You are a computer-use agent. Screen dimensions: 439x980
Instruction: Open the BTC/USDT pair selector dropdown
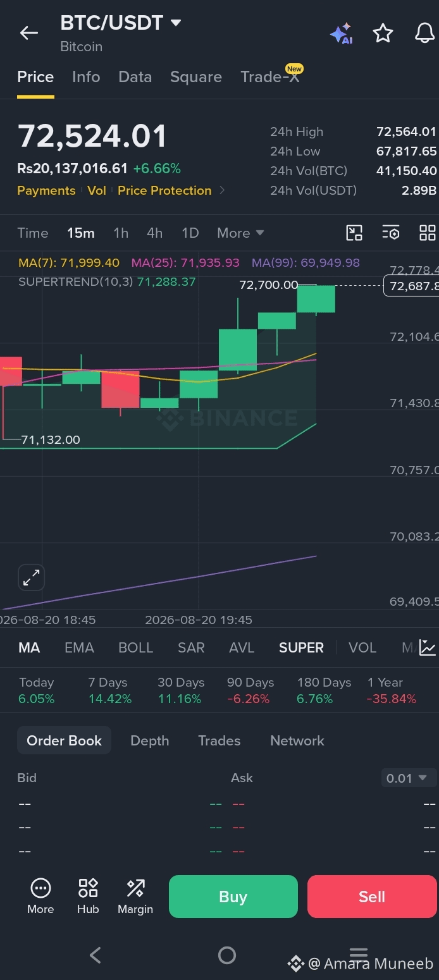click(x=121, y=23)
